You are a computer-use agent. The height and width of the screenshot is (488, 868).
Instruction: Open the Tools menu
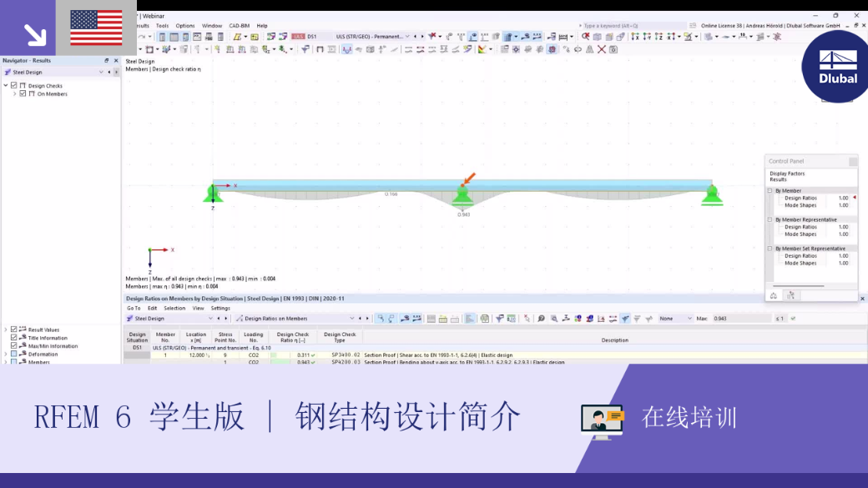pos(162,26)
